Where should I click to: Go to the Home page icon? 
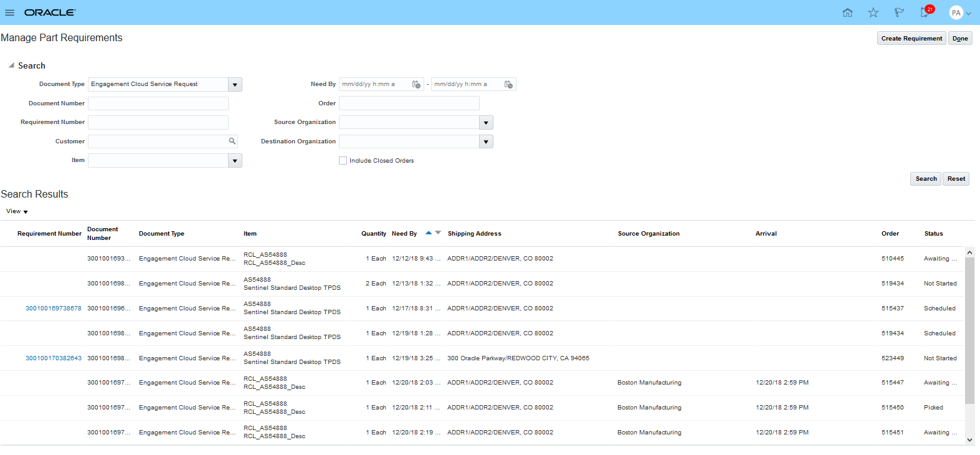tap(847, 12)
